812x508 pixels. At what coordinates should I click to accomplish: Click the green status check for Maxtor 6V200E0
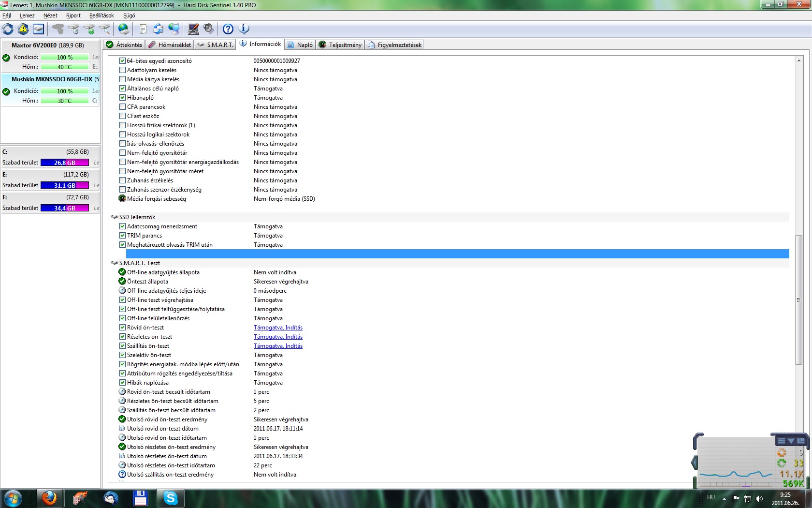6,58
